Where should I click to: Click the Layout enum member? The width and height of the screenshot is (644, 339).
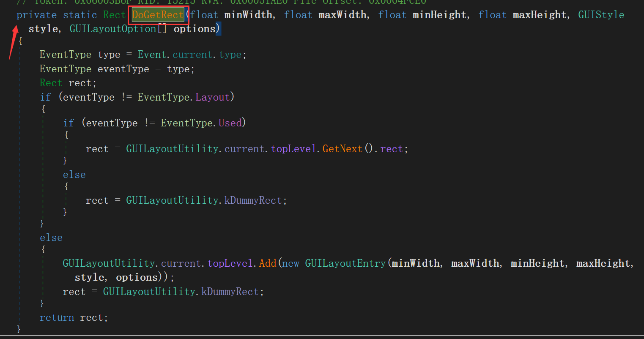click(212, 97)
